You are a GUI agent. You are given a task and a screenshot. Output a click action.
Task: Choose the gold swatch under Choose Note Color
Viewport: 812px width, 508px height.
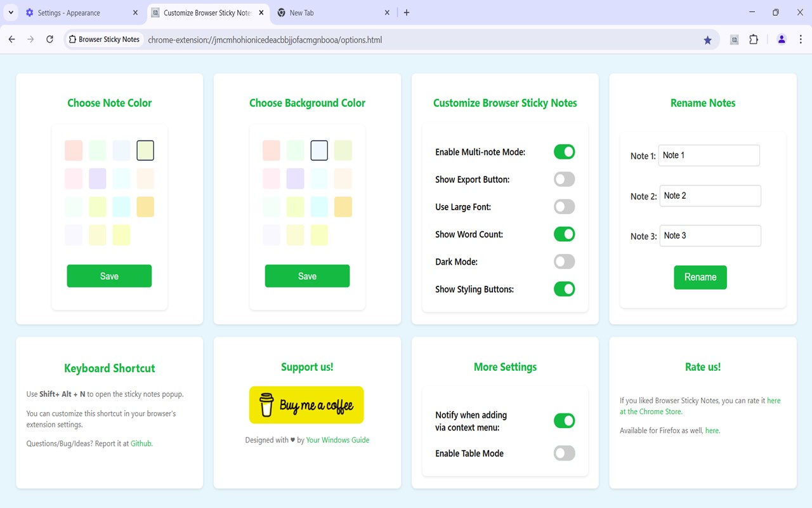[145, 207]
